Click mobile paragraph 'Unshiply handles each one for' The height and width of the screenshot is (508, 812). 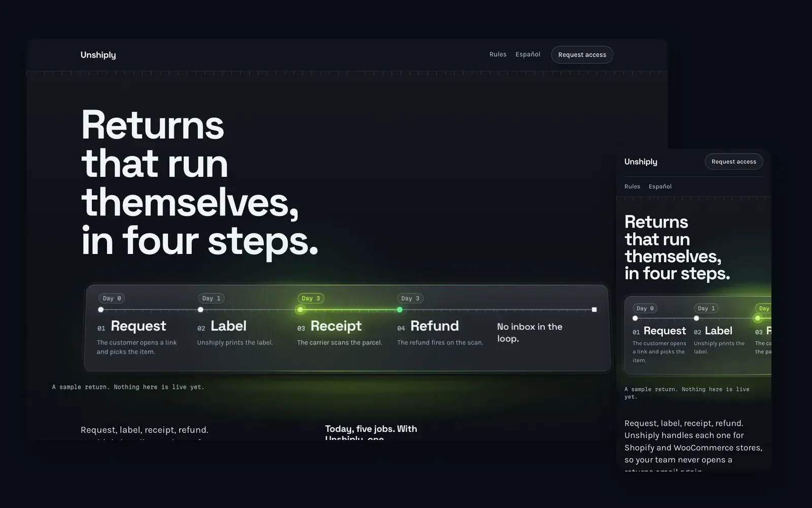684,435
